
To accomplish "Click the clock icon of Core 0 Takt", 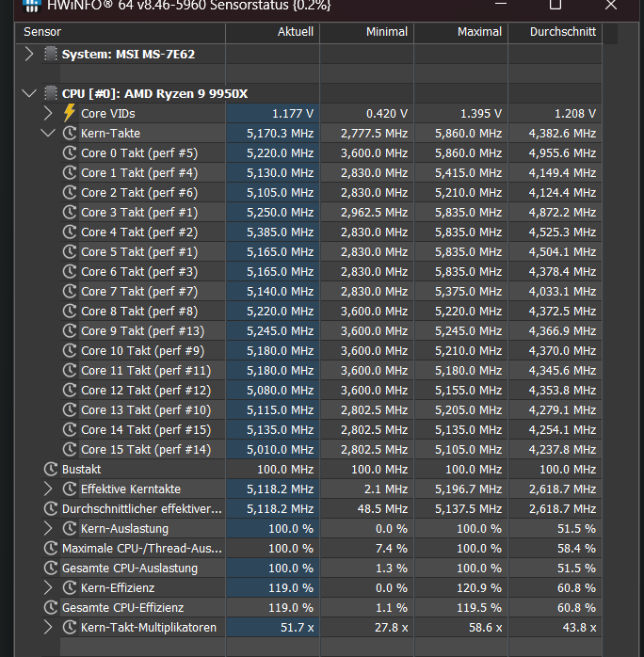I will coord(69,152).
